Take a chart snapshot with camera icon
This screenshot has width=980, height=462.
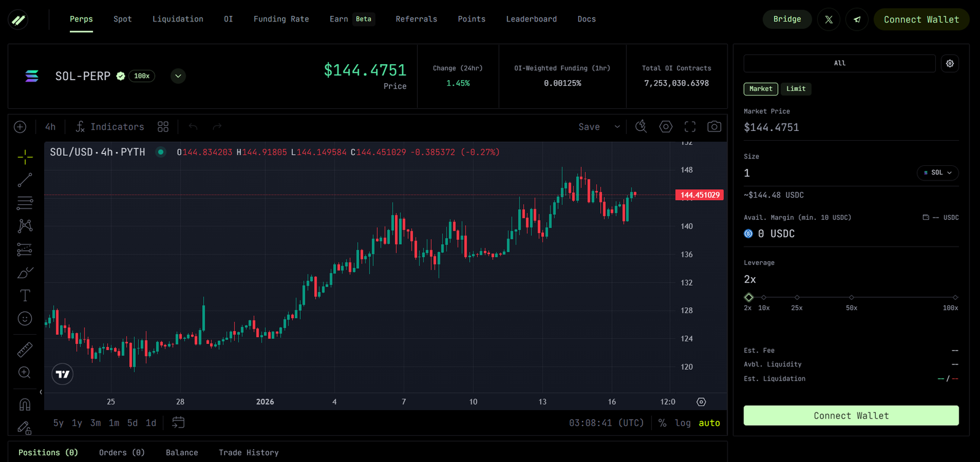(x=714, y=127)
